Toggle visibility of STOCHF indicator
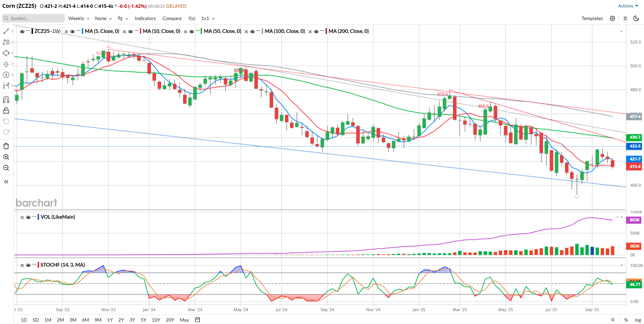This screenshot has width=644, height=324. click(x=29, y=265)
